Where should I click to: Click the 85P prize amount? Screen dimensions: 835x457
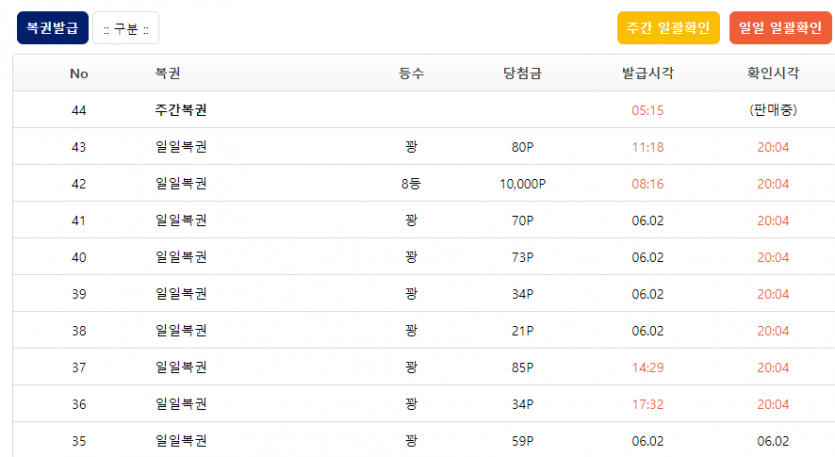coord(522,368)
